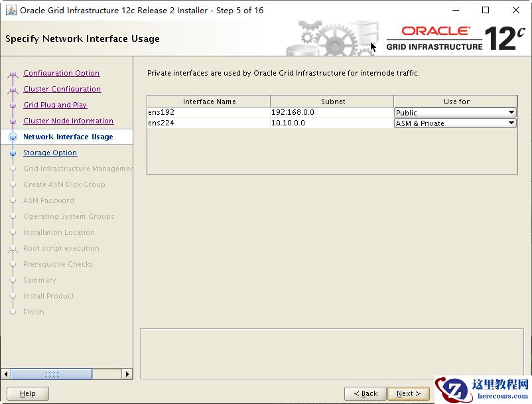Screen dimensions: 532x404
Task: Click the disabled Grid Infrastructure Management step
Action: 78,168
